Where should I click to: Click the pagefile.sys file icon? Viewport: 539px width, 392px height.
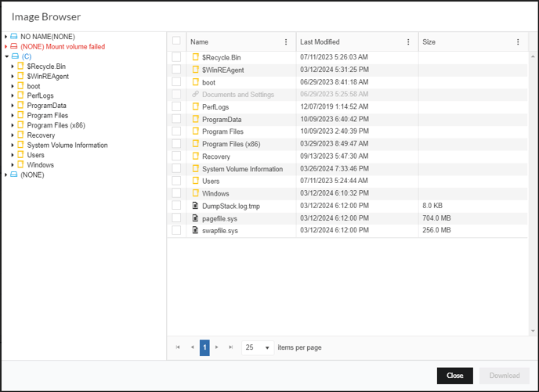click(x=195, y=218)
